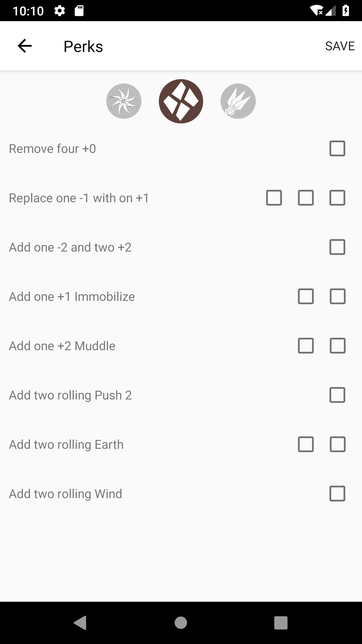Enable 'Add two rolling Wind' perk
This screenshot has height=644, width=362.
(337, 494)
